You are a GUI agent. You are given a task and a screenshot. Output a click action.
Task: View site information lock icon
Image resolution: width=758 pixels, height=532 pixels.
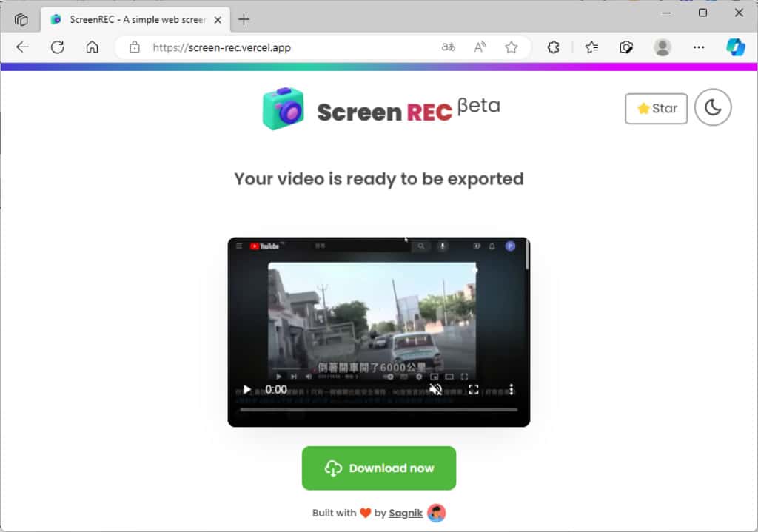point(135,47)
